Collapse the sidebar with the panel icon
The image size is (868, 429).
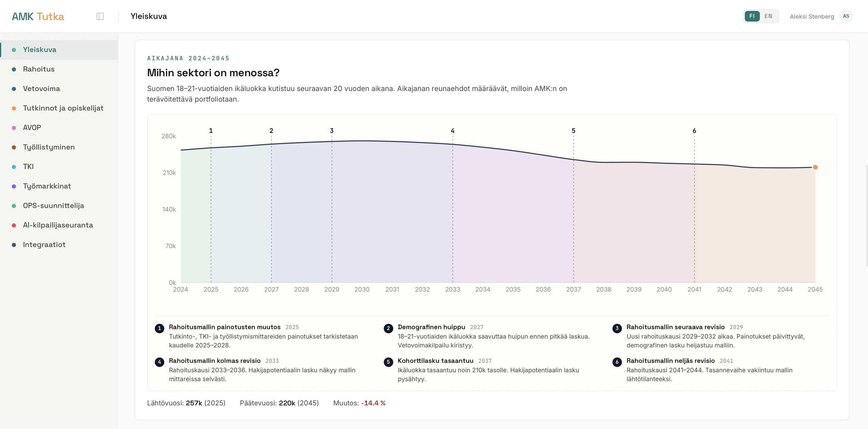pyautogui.click(x=100, y=16)
